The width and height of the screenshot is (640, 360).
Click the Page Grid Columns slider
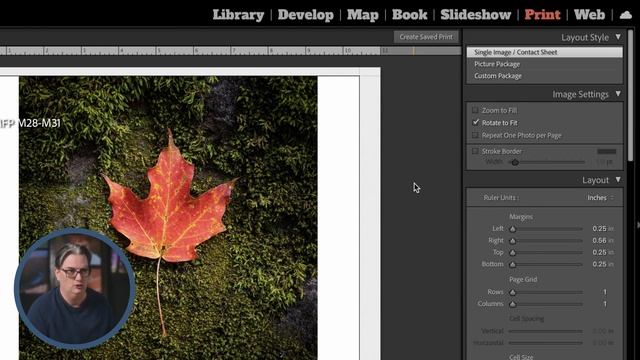[x=547, y=304]
